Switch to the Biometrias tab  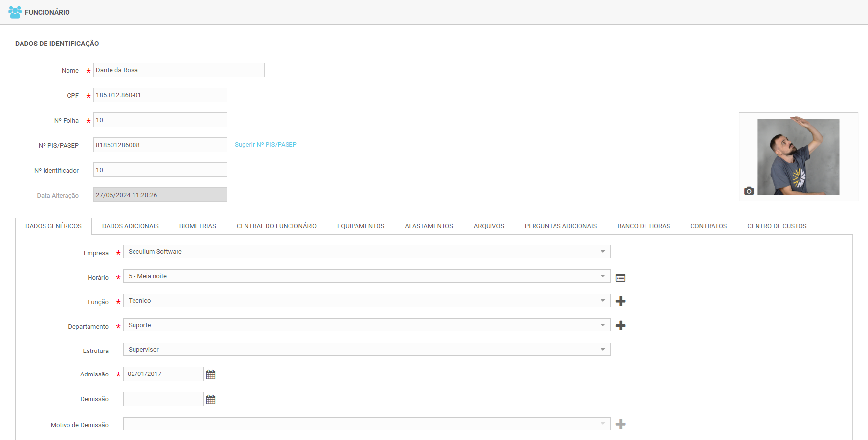coord(198,226)
